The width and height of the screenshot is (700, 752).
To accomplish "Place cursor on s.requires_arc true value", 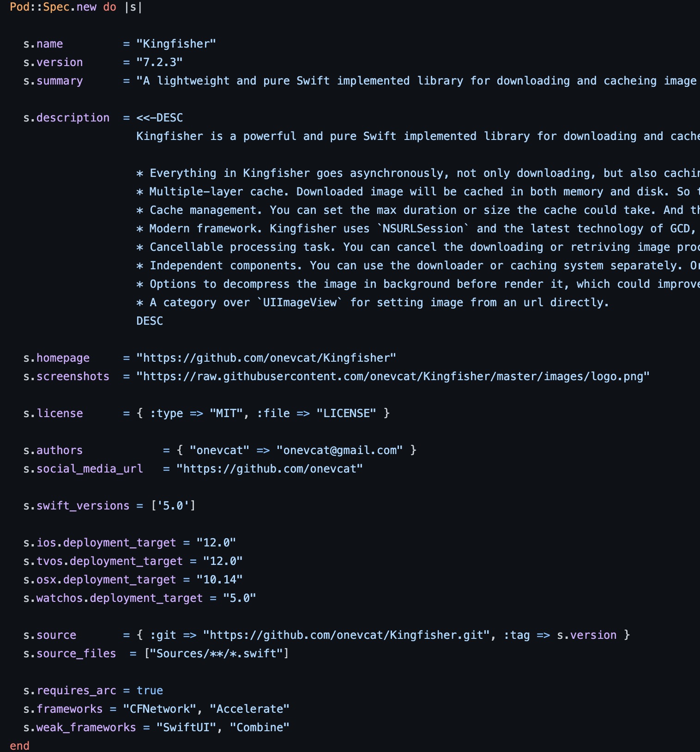I will (150, 691).
